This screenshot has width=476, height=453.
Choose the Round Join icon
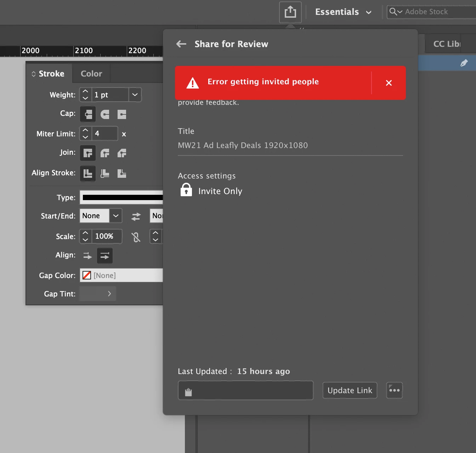105,153
